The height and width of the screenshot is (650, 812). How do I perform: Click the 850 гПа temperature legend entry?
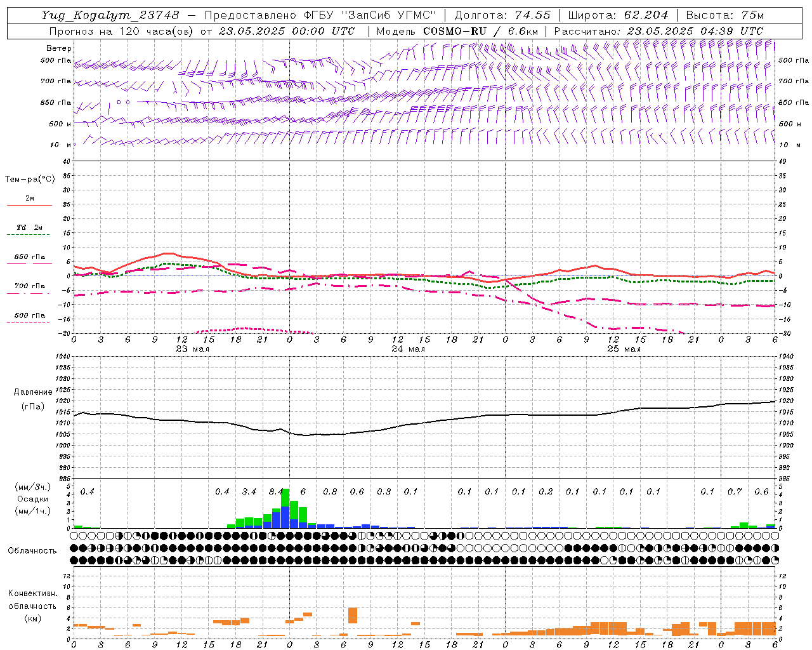29,257
